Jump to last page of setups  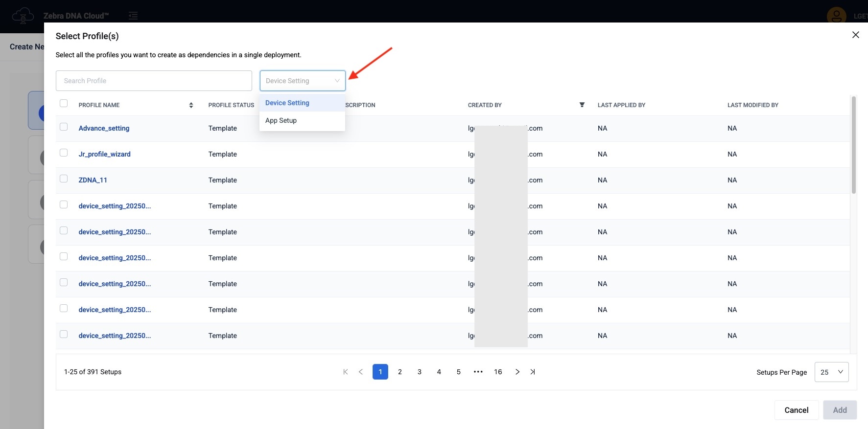(x=533, y=372)
